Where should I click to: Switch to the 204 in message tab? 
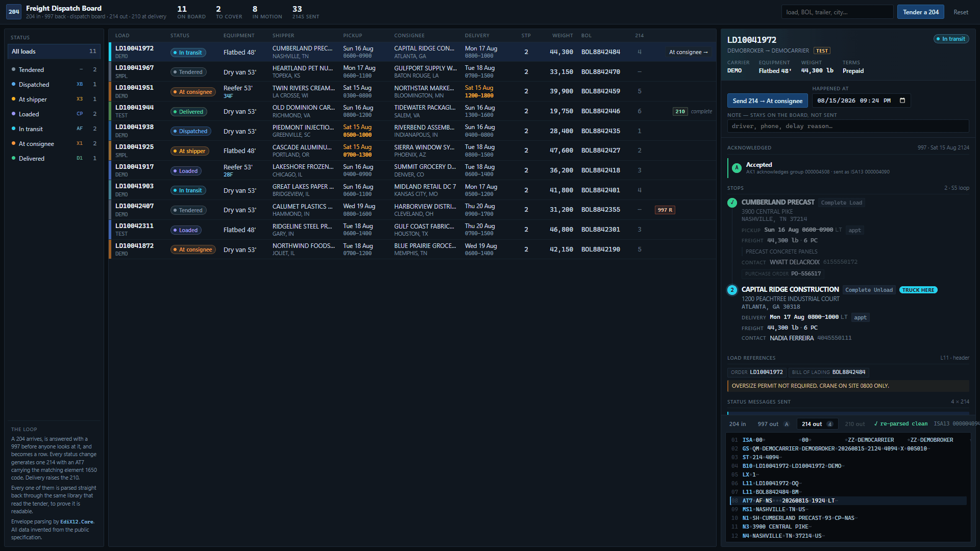pos(737,424)
